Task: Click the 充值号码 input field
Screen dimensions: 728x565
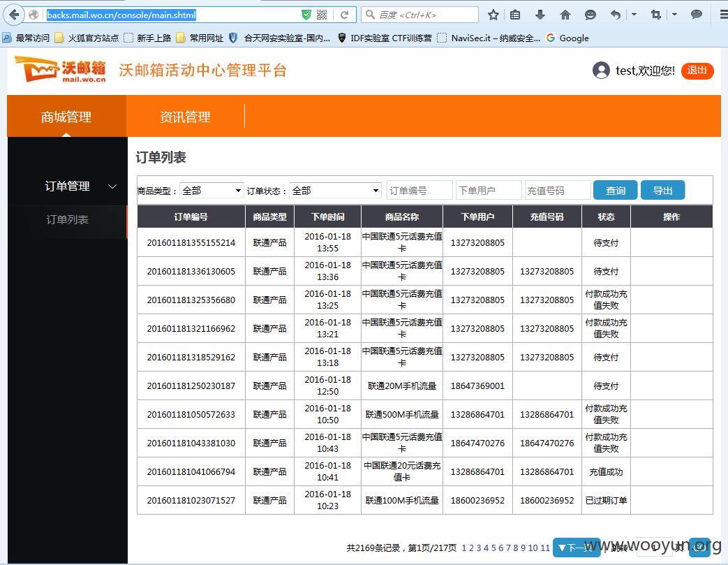Action: pos(558,191)
